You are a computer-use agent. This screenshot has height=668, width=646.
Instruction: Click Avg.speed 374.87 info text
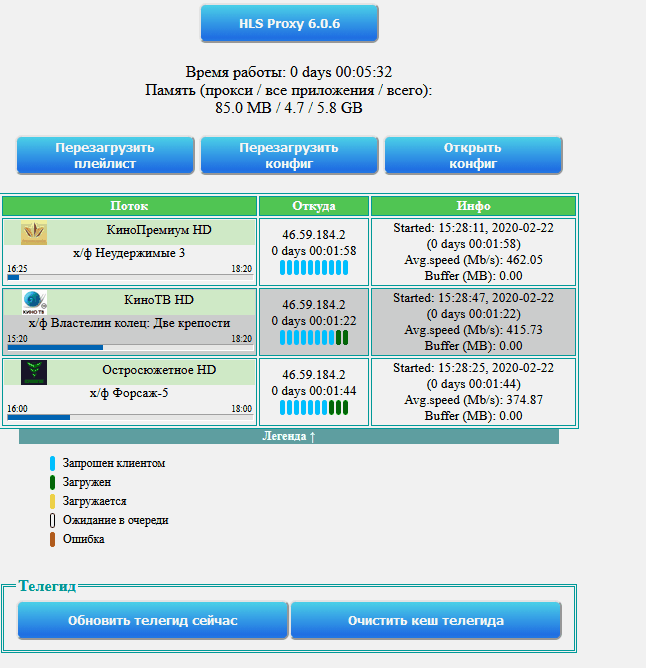tap(473, 400)
